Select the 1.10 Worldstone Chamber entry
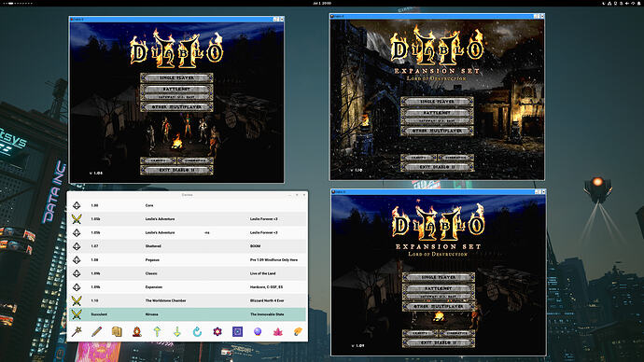Image resolution: width=644 pixels, height=362 pixels. [x=188, y=300]
